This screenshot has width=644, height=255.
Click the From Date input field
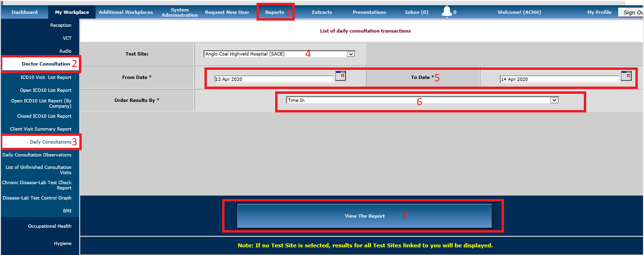273,79
